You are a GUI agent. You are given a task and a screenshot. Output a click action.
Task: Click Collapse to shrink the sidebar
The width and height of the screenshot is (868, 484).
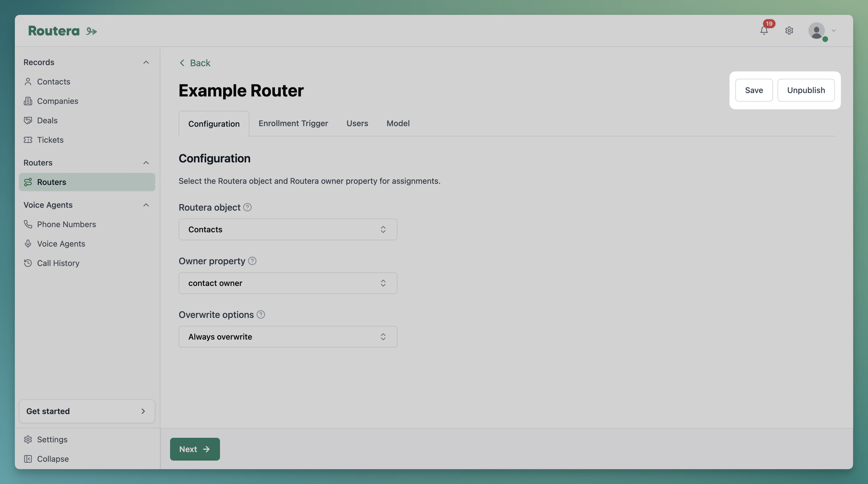[x=87, y=459]
